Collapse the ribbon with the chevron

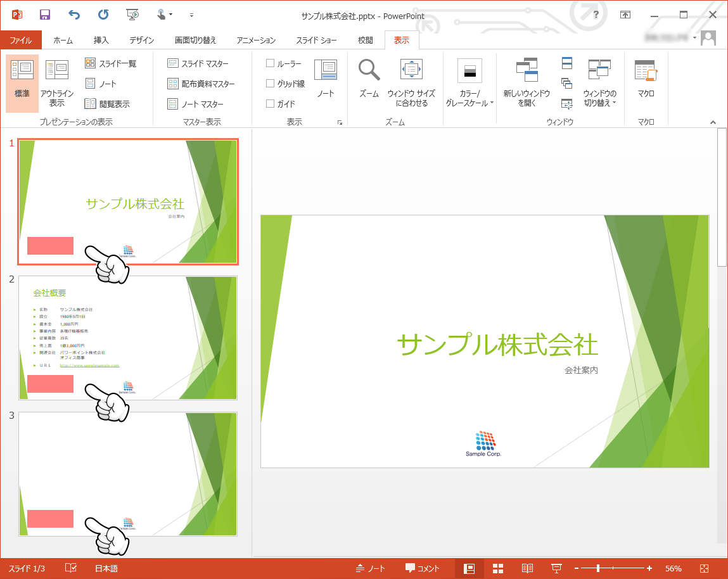(x=713, y=123)
